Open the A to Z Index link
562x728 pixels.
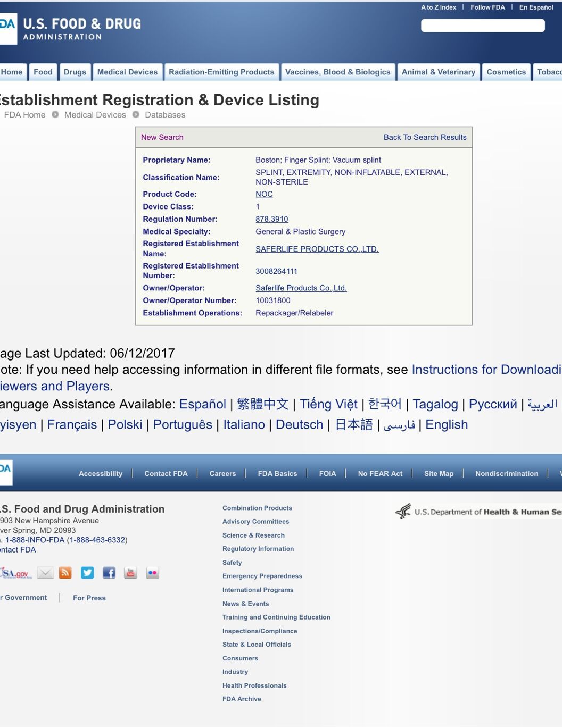(439, 7)
